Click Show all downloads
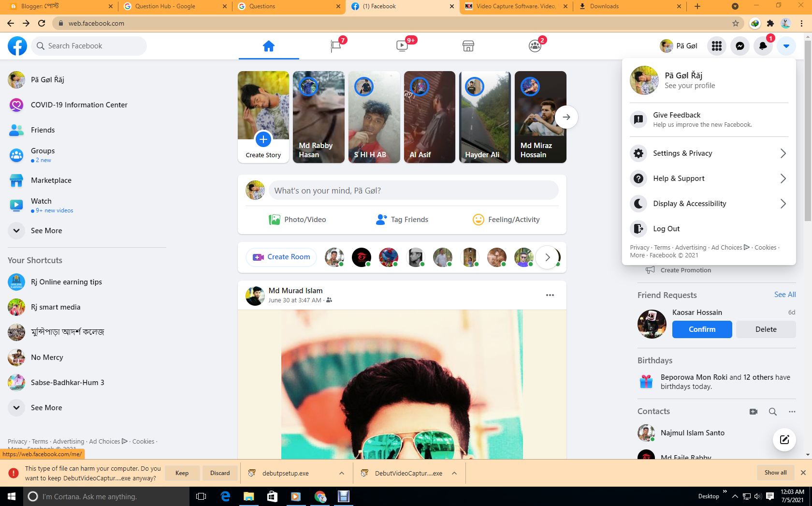Viewport: 812px width, 506px height. [775, 473]
